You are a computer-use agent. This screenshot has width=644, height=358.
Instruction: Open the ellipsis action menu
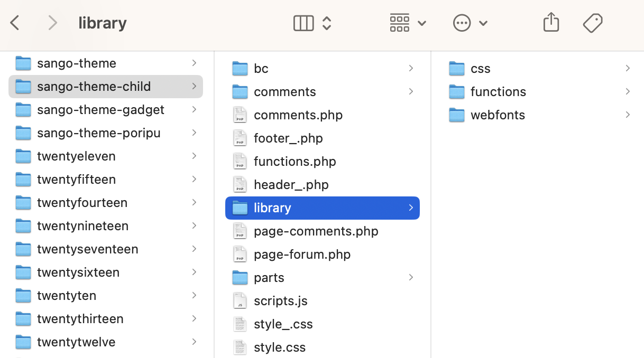pyautogui.click(x=470, y=23)
